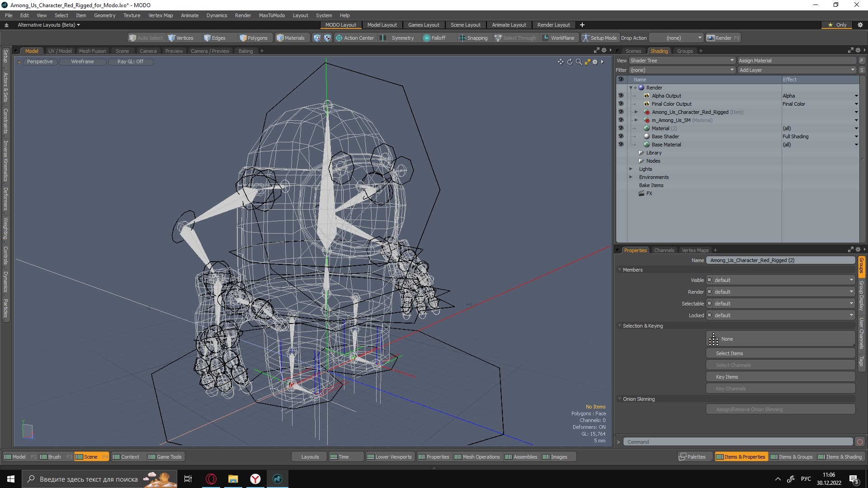
Task: Toggle the WorkPlane tool
Action: point(558,38)
